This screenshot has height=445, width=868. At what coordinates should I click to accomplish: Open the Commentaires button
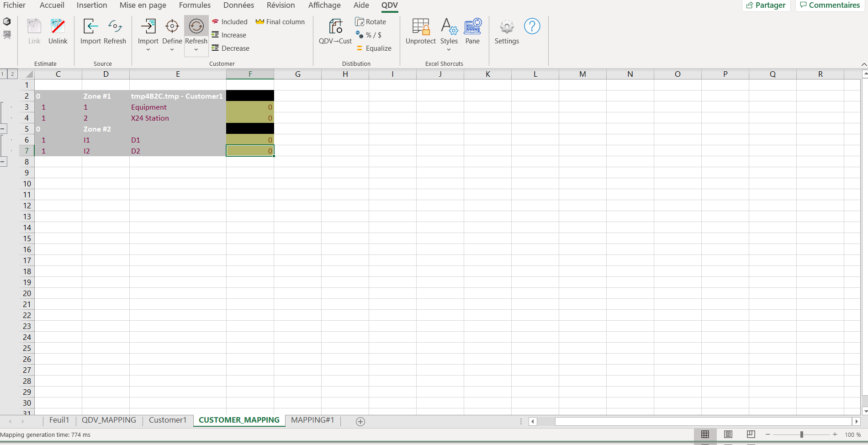tap(830, 5)
